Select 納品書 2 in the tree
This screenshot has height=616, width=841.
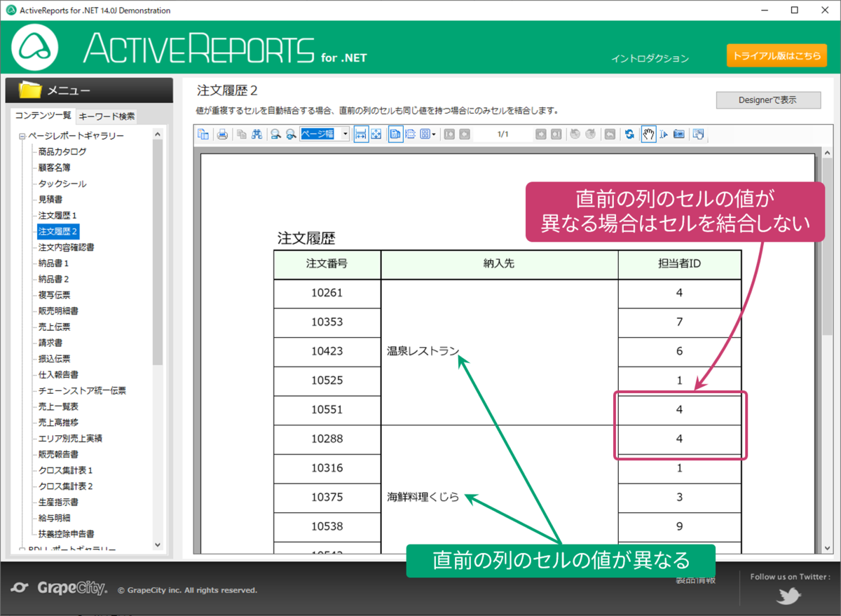pyautogui.click(x=54, y=279)
